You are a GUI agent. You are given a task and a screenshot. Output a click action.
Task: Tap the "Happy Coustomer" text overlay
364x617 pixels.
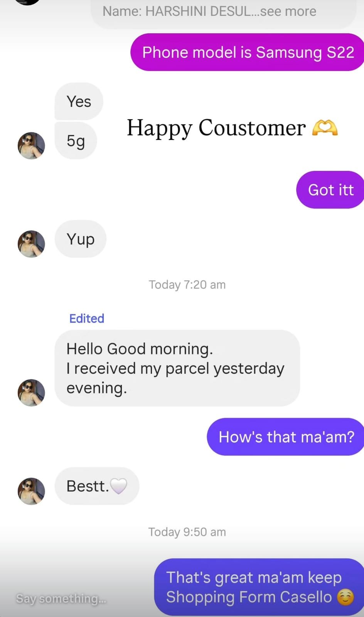pos(216,128)
